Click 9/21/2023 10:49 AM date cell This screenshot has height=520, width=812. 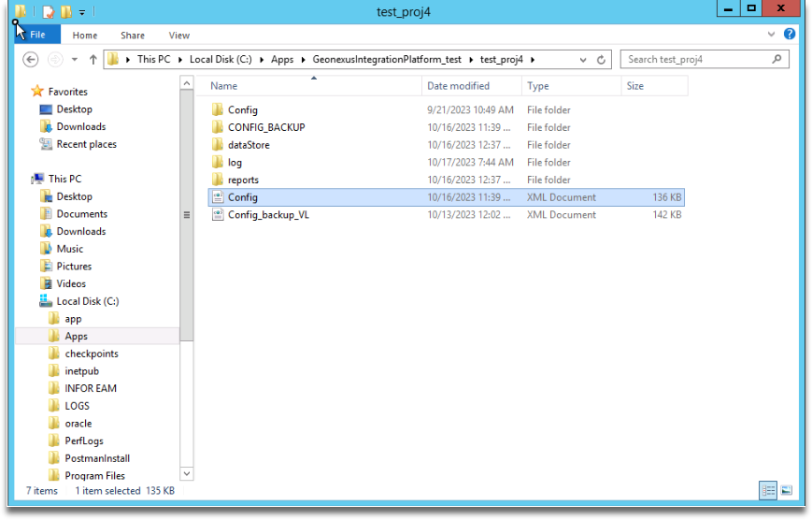click(x=470, y=110)
